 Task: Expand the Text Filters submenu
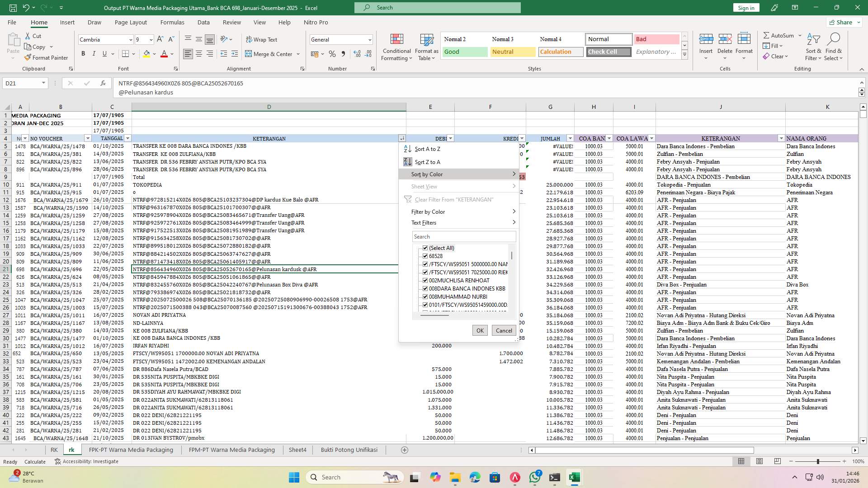tap(424, 222)
